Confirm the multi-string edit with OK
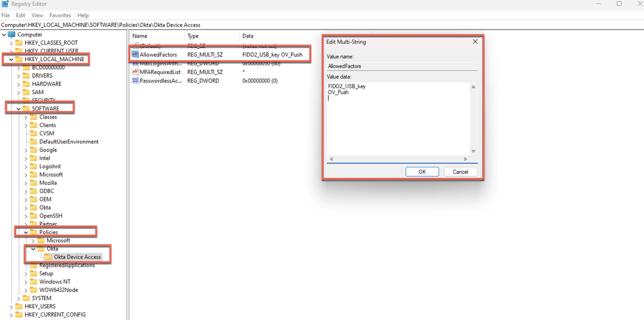Image resolution: width=644 pixels, height=320 pixels. tap(422, 172)
